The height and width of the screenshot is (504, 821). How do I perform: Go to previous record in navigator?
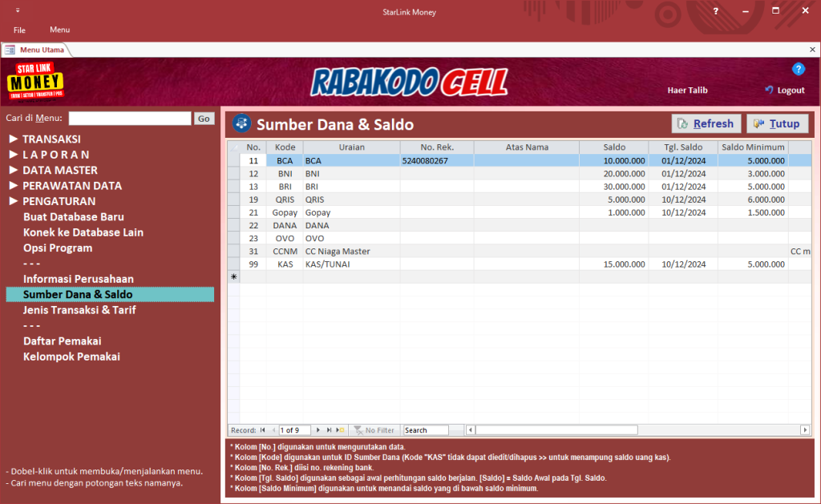tap(273, 430)
